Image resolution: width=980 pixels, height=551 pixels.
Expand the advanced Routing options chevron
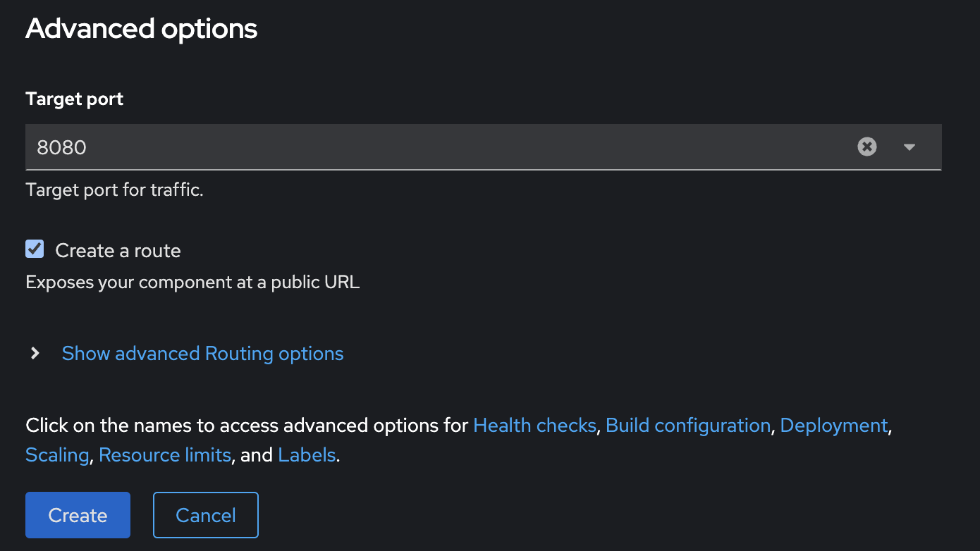pyautogui.click(x=35, y=353)
